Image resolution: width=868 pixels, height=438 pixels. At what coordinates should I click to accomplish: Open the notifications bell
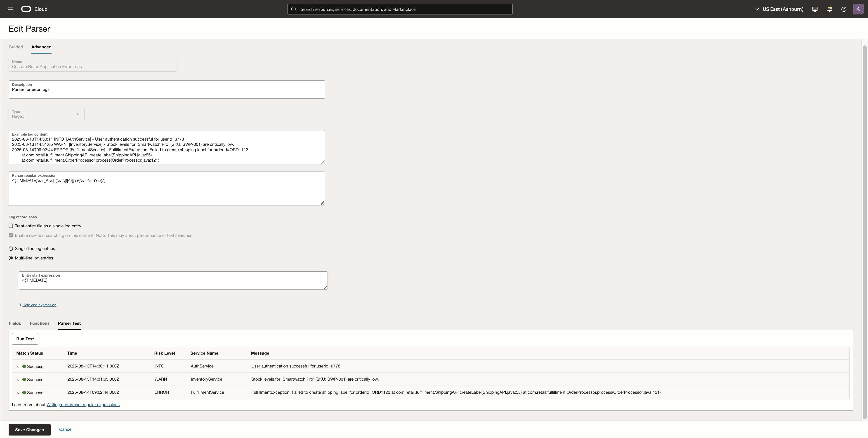tap(829, 9)
